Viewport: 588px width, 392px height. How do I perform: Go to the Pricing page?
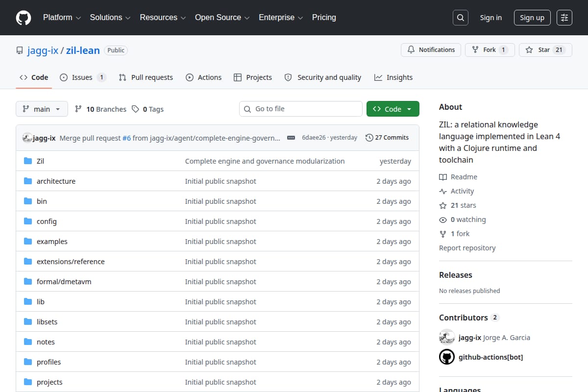tap(324, 18)
